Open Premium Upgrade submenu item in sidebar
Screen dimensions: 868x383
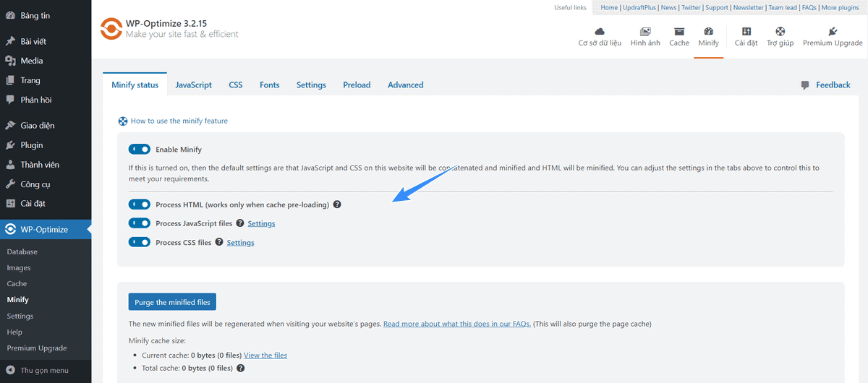tap(37, 348)
